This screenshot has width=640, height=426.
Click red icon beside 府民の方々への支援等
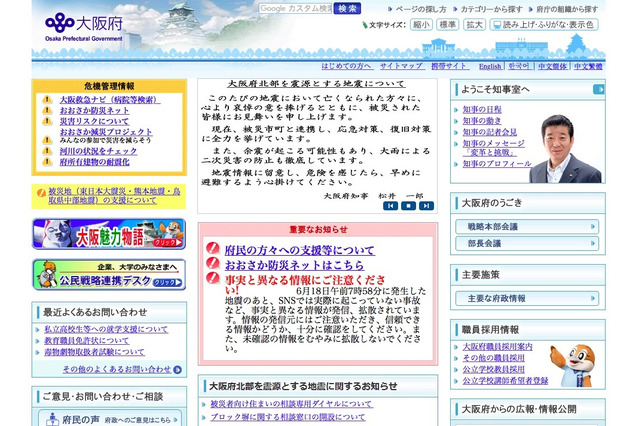(x=213, y=248)
